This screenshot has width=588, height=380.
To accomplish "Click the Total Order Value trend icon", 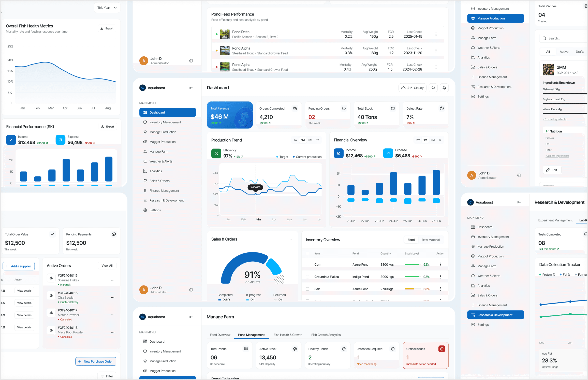I will 53,234.
